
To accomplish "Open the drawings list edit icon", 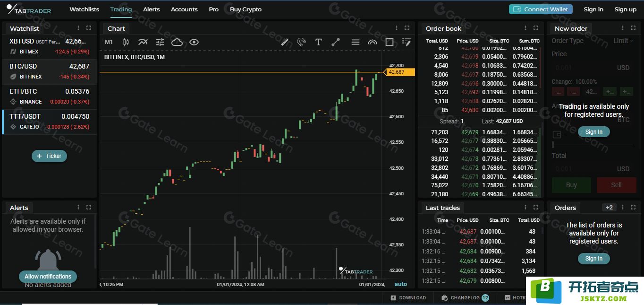I will click(x=407, y=42).
